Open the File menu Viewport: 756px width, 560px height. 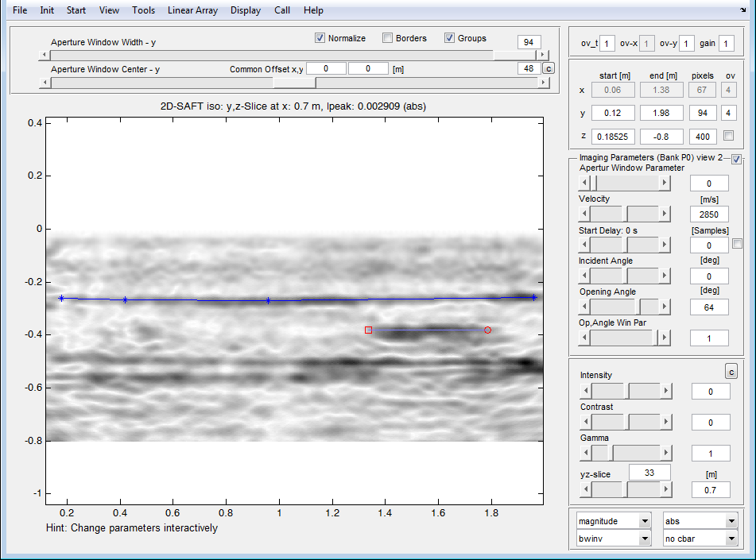click(20, 10)
